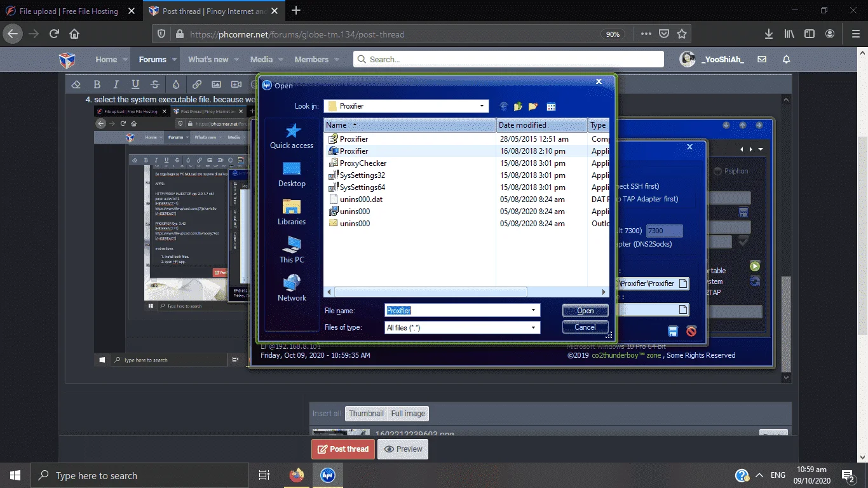868x488 pixels.
Task: Open the View menu icon in Open dialog
Action: [x=552, y=106]
